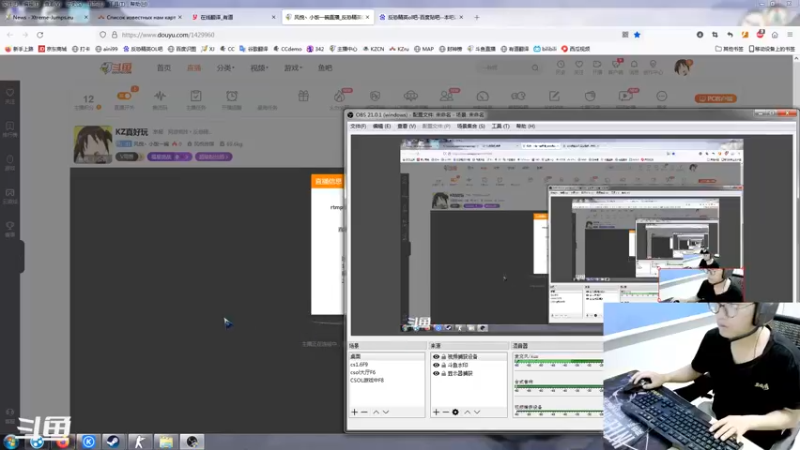Click the douyu.com address bar
Viewport: 800px width, 450px height.
(x=357, y=35)
